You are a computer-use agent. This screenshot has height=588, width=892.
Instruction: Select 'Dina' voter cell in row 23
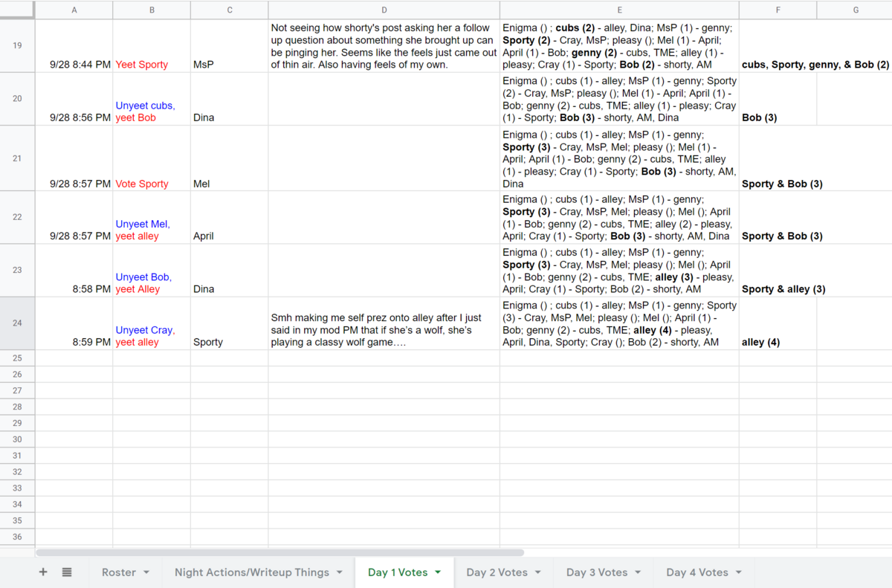tap(230, 271)
